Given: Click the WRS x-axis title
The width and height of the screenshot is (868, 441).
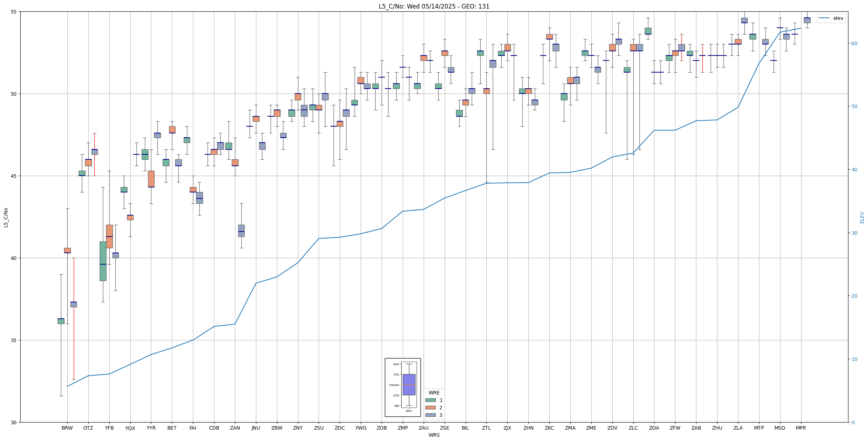Looking at the screenshot, I should click(434, 435).
